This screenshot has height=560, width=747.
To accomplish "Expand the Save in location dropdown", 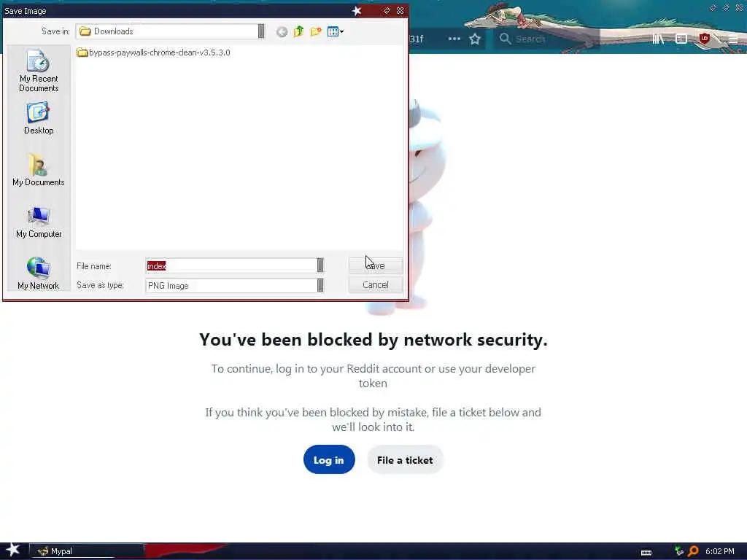I will point(261,31).
